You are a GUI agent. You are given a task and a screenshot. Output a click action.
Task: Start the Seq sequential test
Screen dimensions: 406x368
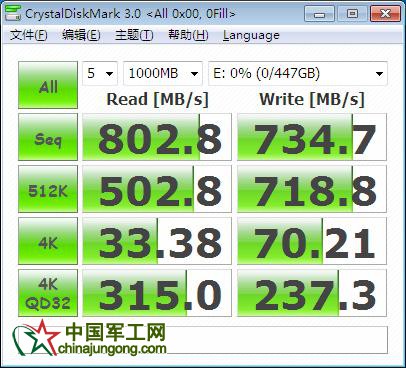[x=48, y=137]
